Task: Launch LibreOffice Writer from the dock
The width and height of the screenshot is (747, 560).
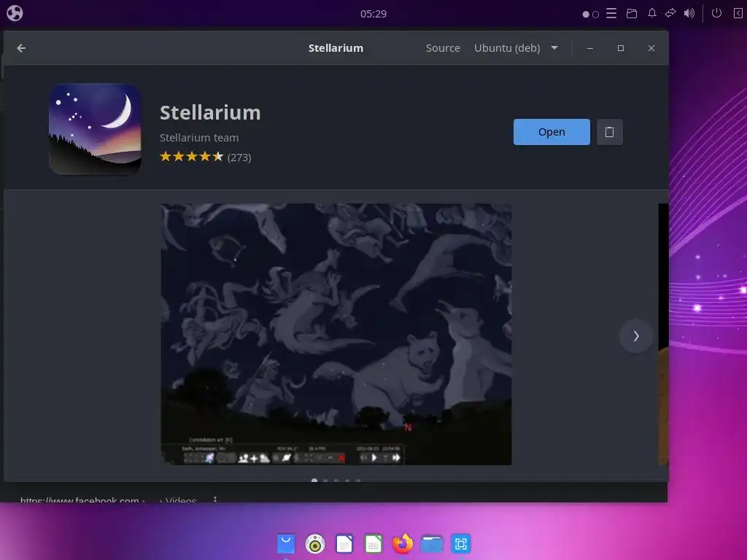Action: [x=344, y=544]
